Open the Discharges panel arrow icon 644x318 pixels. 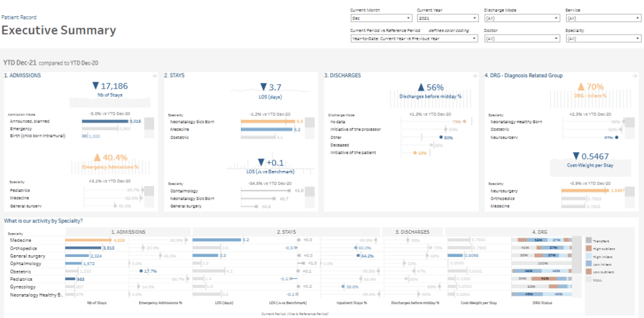474,76
